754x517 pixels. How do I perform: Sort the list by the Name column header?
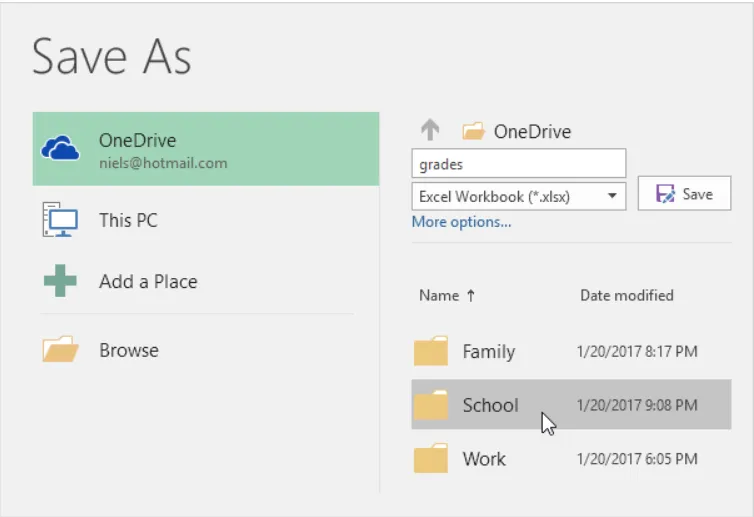click(x=447, y=295)
